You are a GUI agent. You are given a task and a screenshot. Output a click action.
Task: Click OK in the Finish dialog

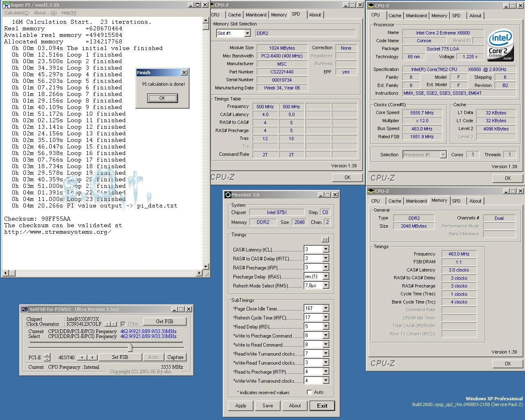click(x=162, y=98)
